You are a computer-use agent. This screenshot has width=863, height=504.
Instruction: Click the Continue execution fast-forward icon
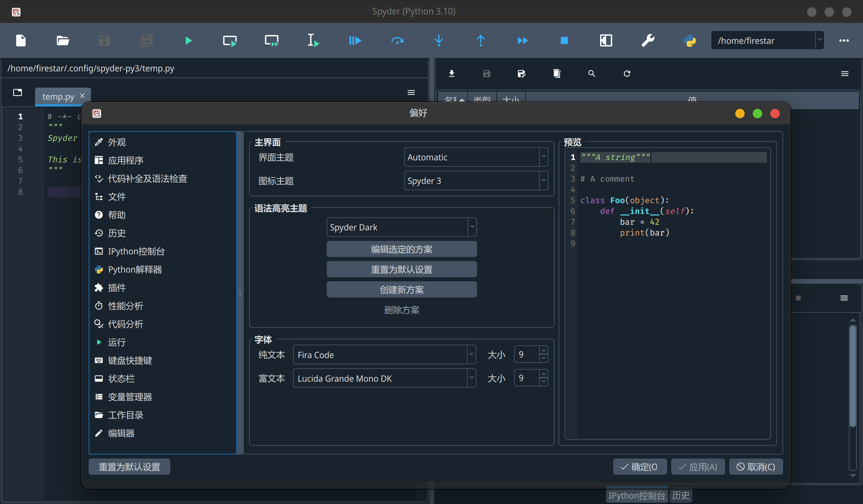(523, 41)
